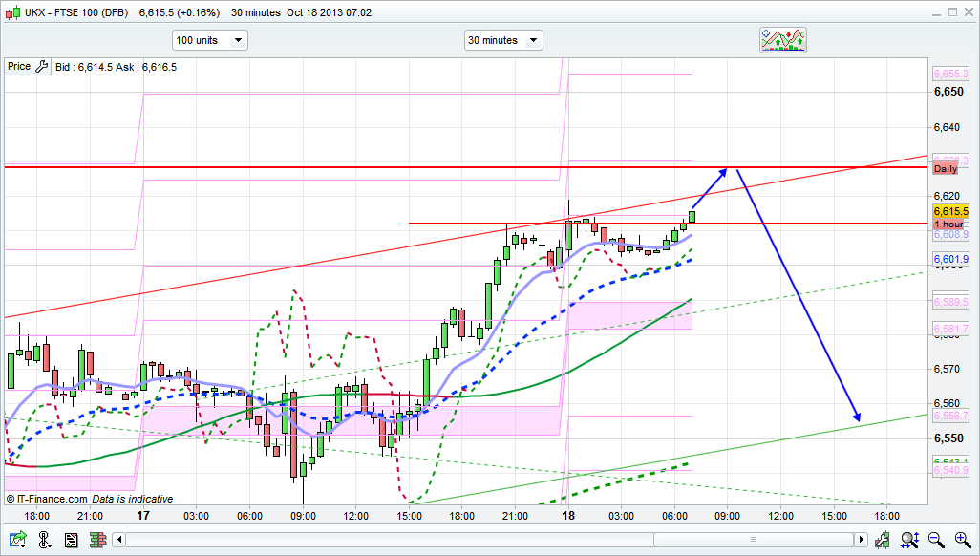
Task: Click the blue 6,601.9 indicator value tag
Action: (x=951, y=259)
